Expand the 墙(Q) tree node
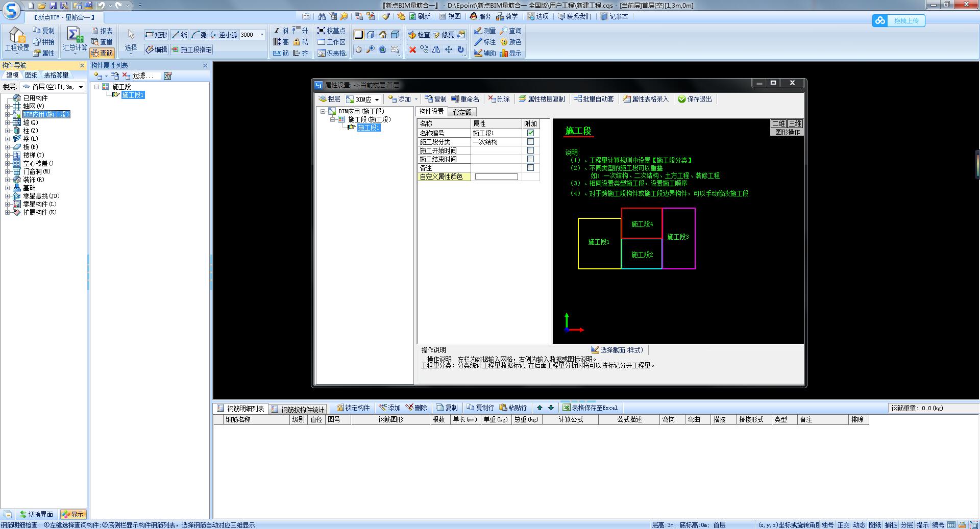This screenshot has width=980, height=529. (7, 122)
